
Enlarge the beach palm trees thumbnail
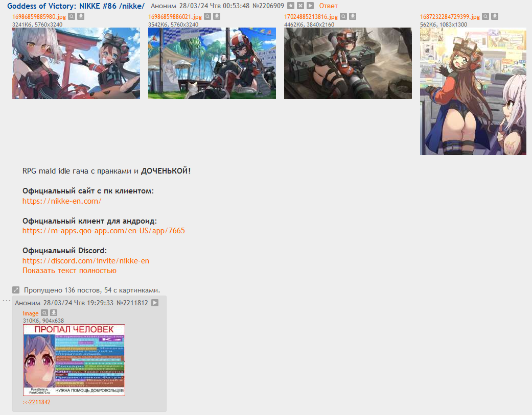[212, 63]
